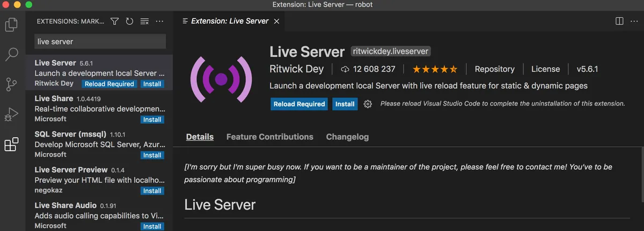Click in the extensions search field
Viewport: 644px width, 231px height.
click(100, 41)
